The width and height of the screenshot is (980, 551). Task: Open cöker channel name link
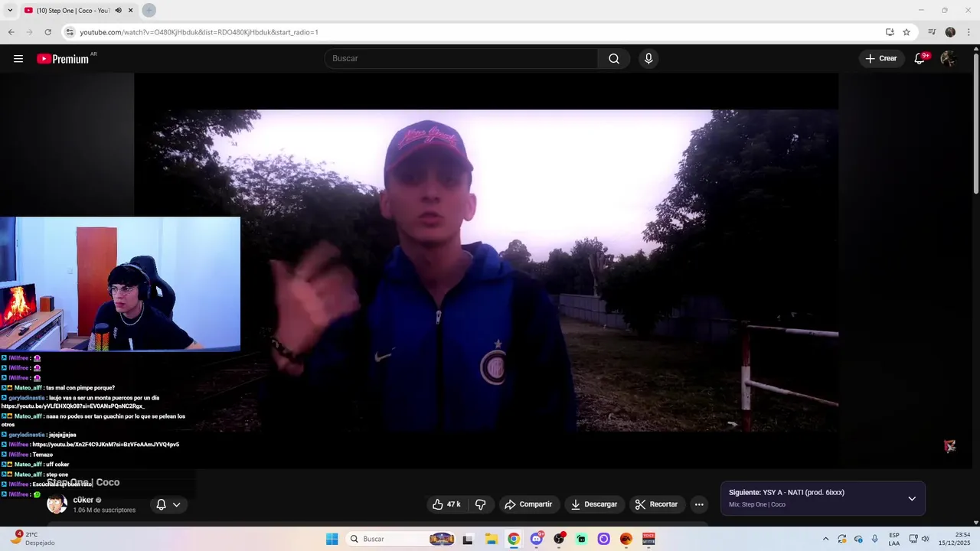[x=83, y=500]
